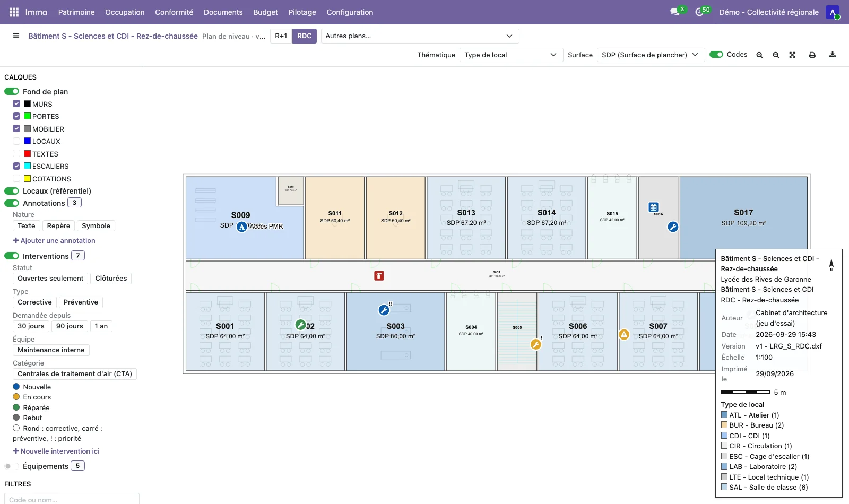Toggle the Interventions layer switch

tap(12, 256)
